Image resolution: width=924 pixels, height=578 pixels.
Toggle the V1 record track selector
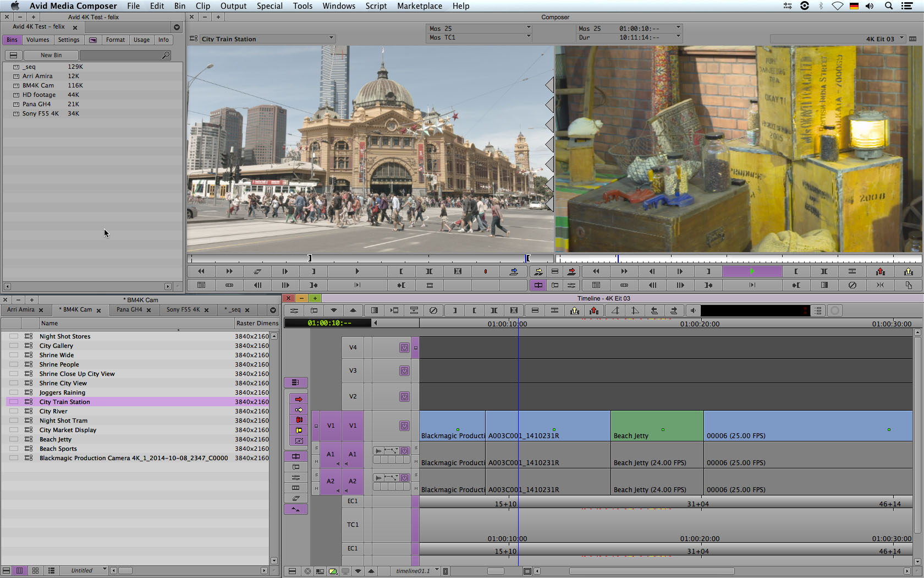click(353, 426)
